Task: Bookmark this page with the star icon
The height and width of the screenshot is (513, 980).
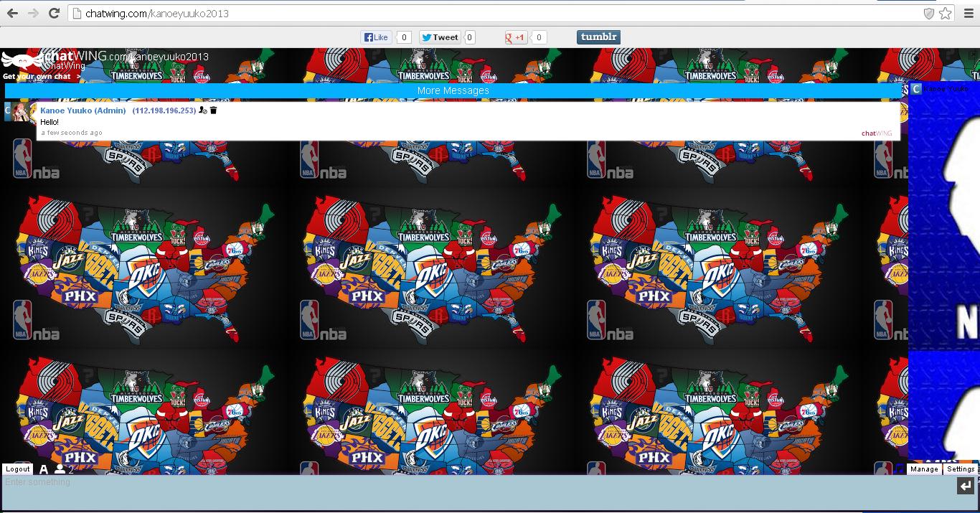Action: 946,13
